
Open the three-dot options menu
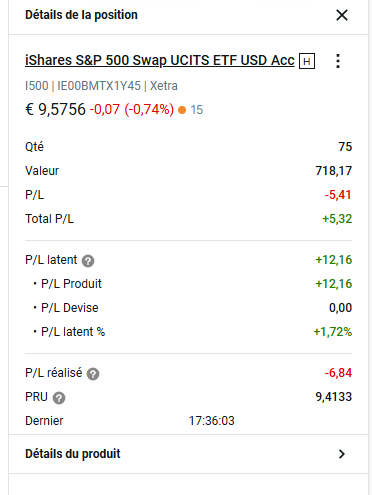pos(338,61)
